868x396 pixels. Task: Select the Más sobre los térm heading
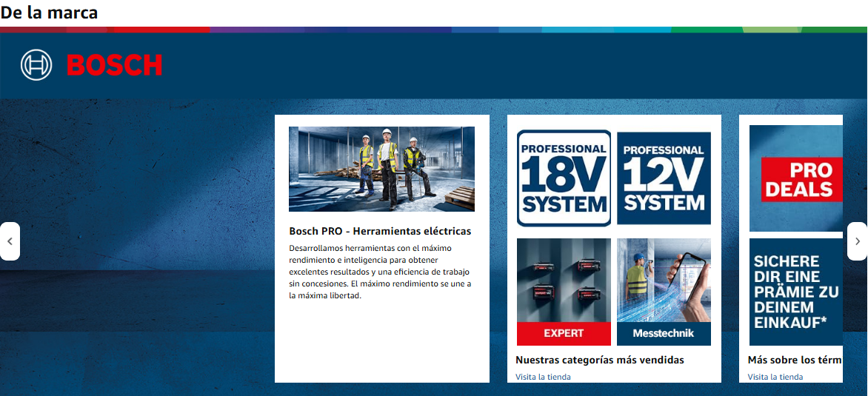(795, 360)
